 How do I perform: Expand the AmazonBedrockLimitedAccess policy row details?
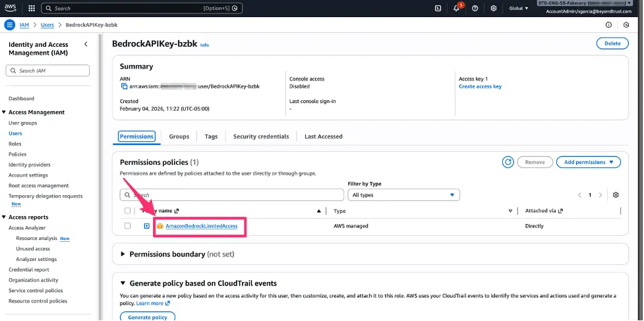[146, 226]
